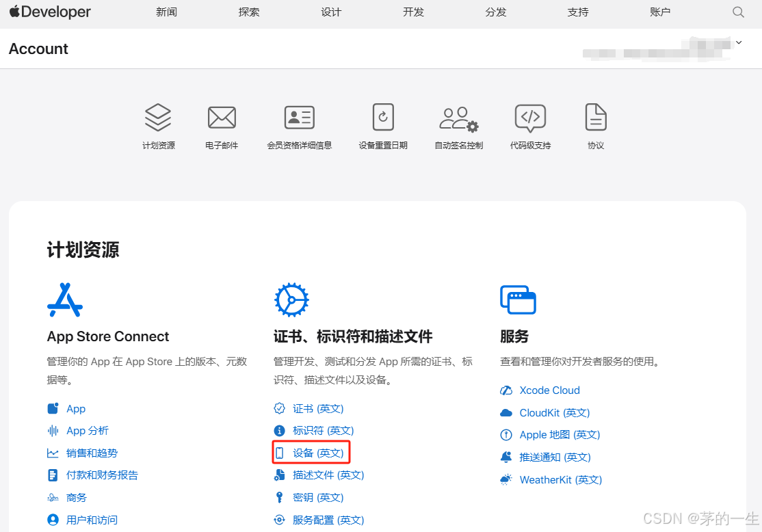This screenshot has height=532, width=762.
Task: Open the 计划资源 stacked layers icon
Action: [x=158, y=117]
